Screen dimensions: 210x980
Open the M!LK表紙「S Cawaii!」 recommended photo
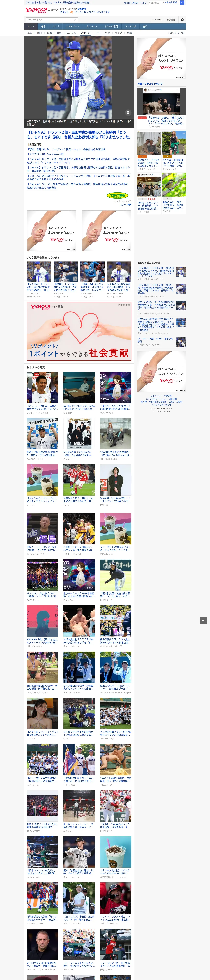pyautogui.click(x=79, y=434)
